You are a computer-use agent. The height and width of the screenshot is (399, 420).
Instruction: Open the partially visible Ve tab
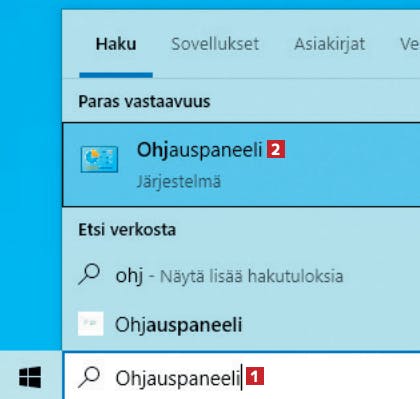pos(410,44)
